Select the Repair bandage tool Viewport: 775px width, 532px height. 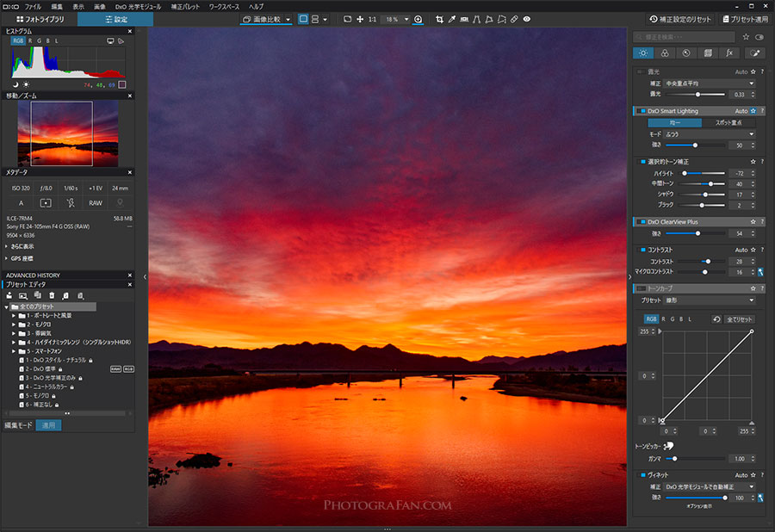514,19
